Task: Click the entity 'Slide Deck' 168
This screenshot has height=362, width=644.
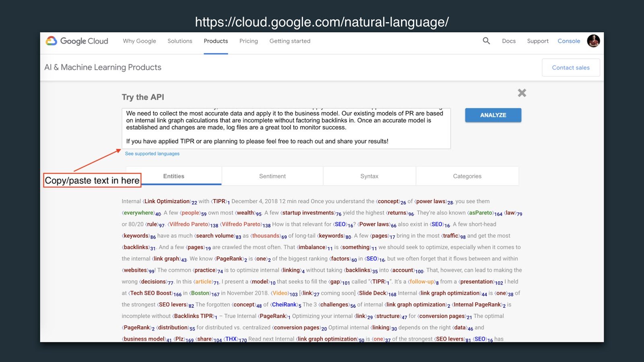Action: 377,293
